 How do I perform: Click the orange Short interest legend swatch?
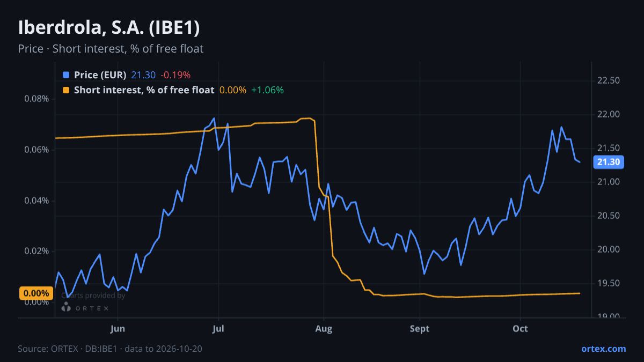coord(66,90)
